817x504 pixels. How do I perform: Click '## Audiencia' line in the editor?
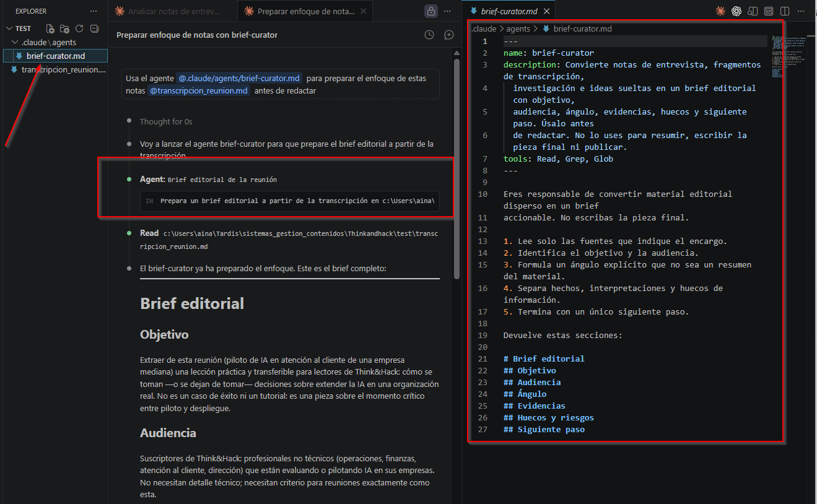(x=532, y=383)
